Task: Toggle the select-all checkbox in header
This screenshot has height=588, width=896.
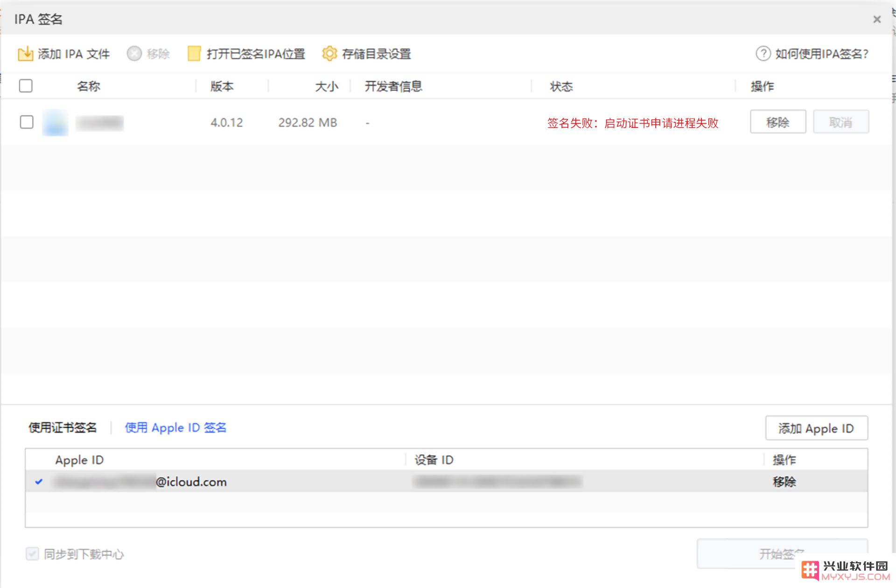Action: (26, 86)
